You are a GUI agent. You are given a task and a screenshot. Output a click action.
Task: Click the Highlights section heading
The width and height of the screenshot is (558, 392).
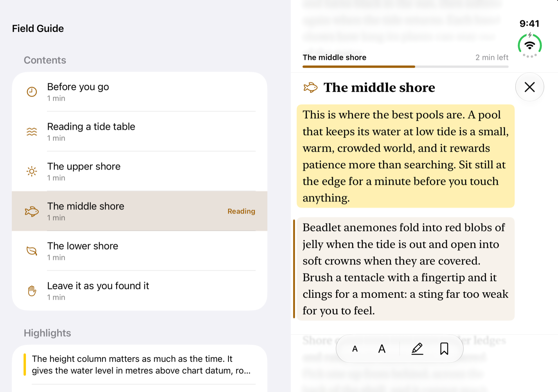(47, 333)
